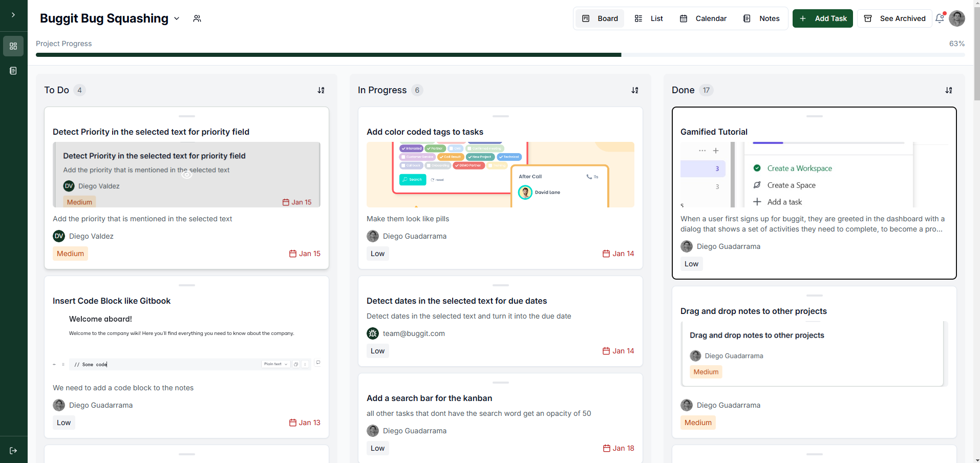Click Medium tag at bottom of Drag and drop card
This screenshot has width=980, height=463.
click(x=698, y=423)
